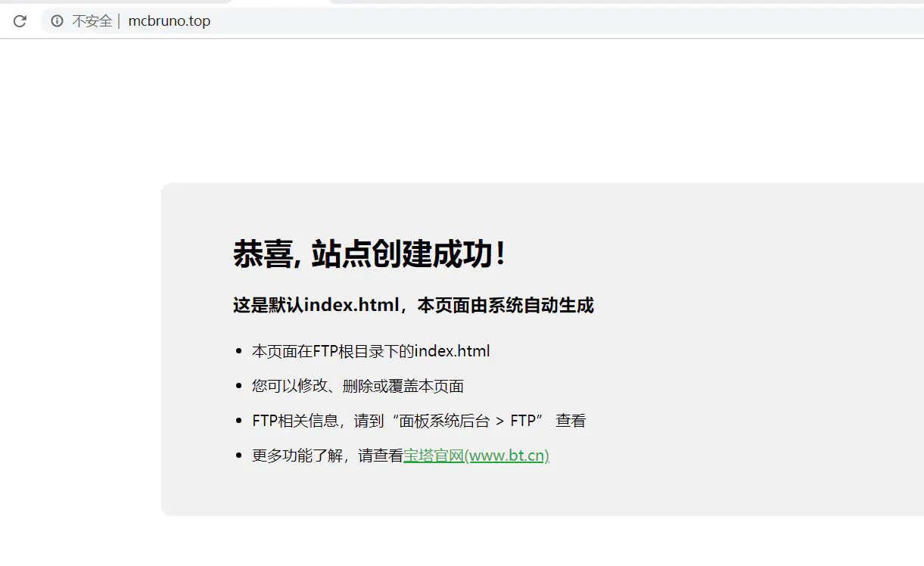Click the circular reload control on the left

19,20
